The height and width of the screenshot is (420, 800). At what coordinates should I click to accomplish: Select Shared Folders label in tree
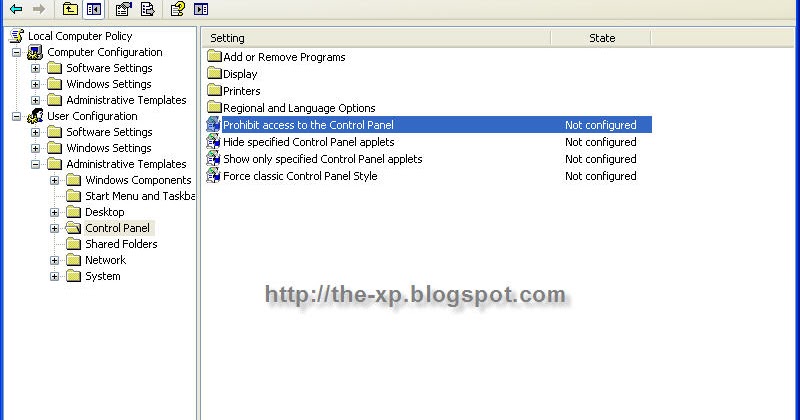click(121, 244)
